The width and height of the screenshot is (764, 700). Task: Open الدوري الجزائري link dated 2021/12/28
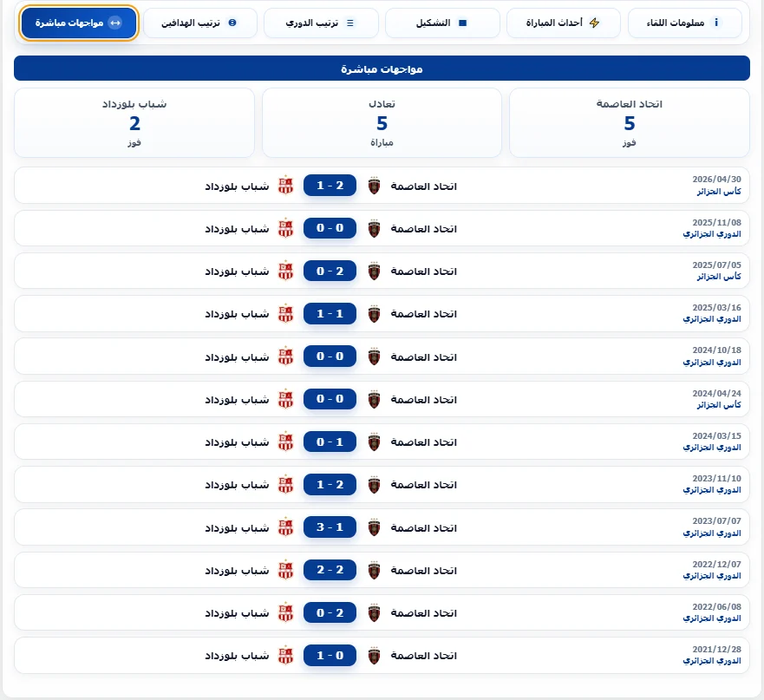[x=712, y=661]
